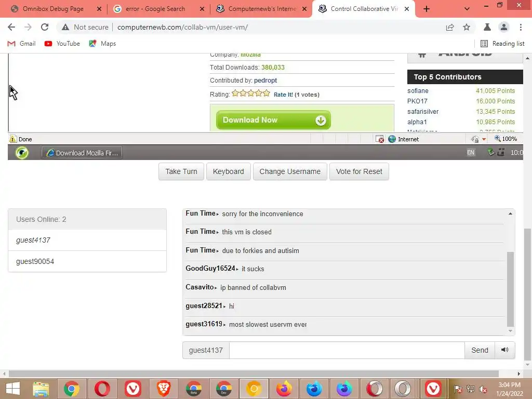
Task: Go back to the previous page
Action: pyautogui.click(x=11, y=27)
